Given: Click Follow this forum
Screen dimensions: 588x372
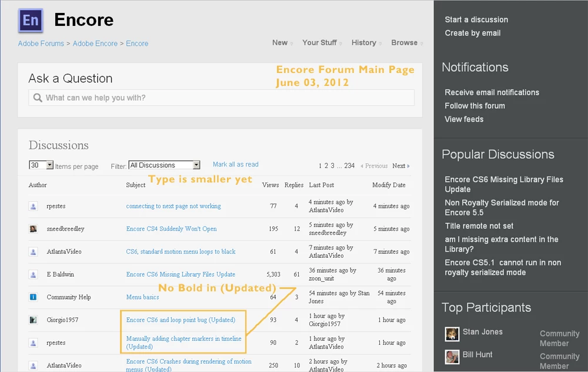Looking at the screenshot, I should [475, 106].
